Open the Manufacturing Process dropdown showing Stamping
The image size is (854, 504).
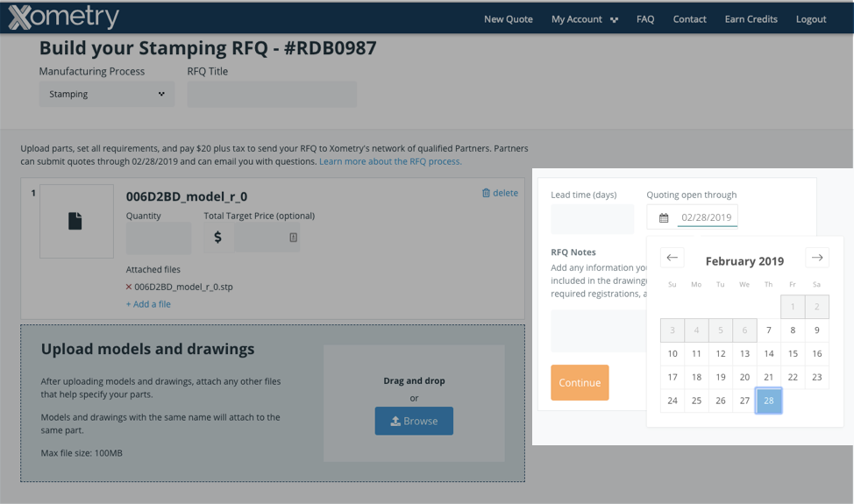tap(107, 94)
